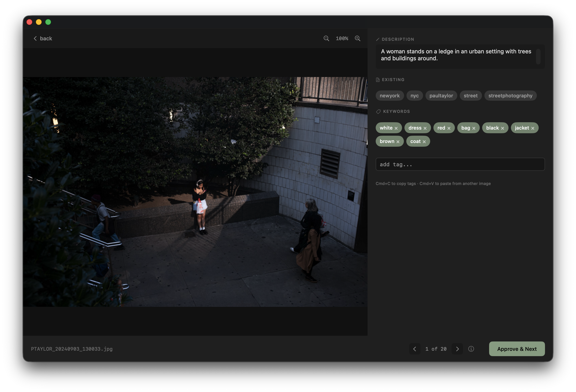
Task: Select the 'streetphotography' existing tag
Action: pyautogui.click(x=510, y=96)
